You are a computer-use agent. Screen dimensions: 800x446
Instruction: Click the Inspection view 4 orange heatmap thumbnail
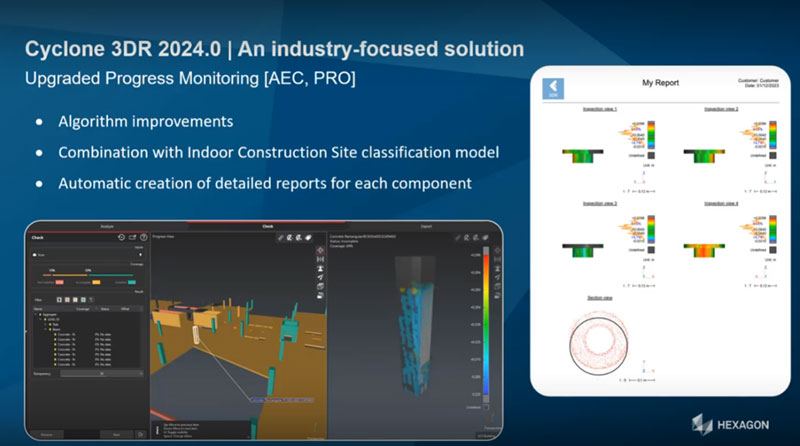[704, 250]
